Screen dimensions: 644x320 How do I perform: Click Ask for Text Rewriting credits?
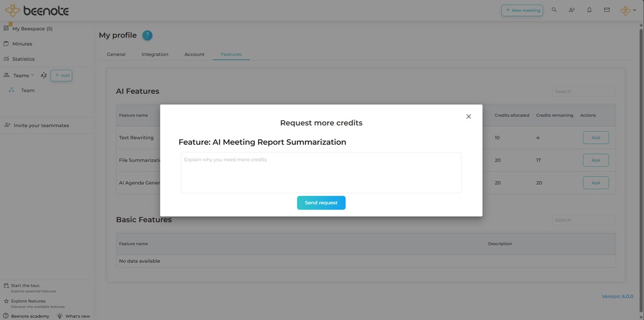point(596,137)
